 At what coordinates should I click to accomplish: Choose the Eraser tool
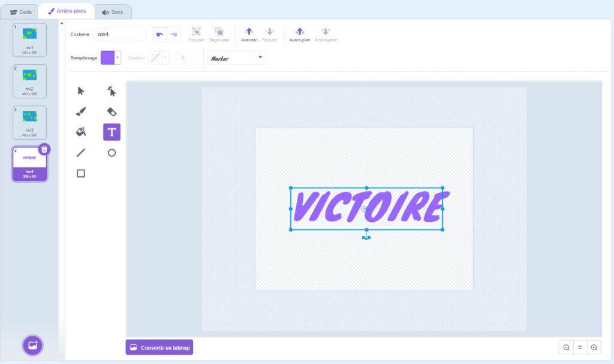tap(112, 112)
